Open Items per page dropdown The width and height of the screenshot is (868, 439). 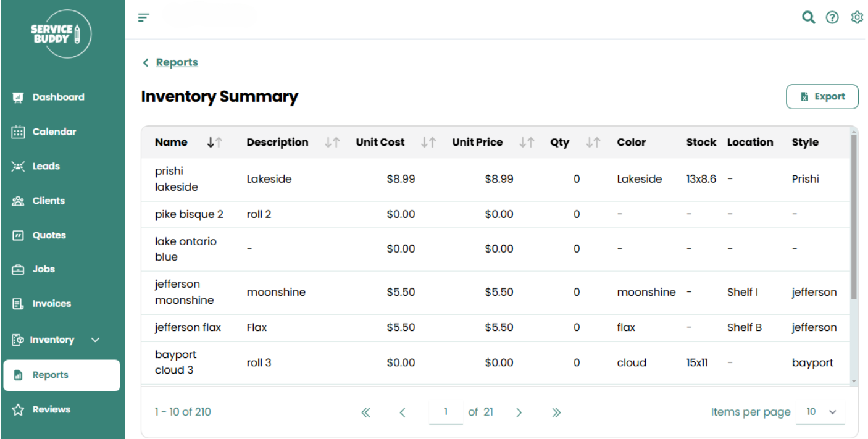coord(820,412)
